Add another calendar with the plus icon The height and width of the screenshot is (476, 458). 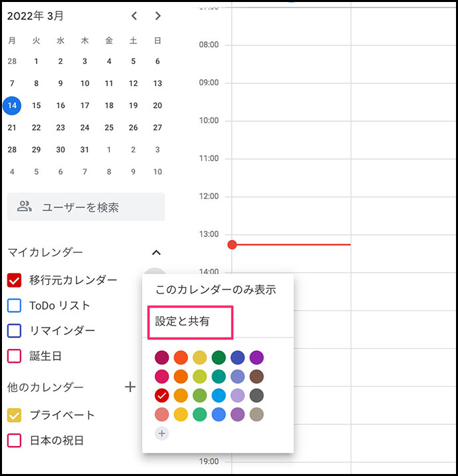130,387
